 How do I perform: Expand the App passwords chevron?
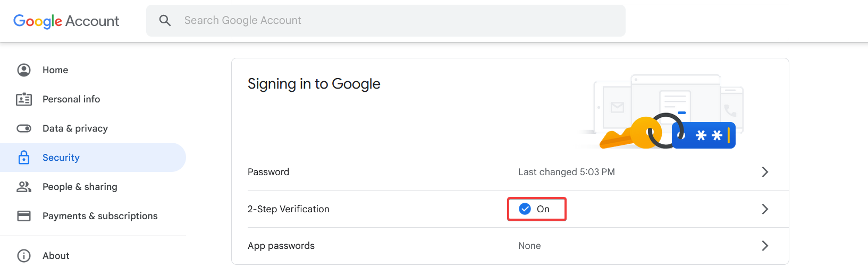click(765, 246)
